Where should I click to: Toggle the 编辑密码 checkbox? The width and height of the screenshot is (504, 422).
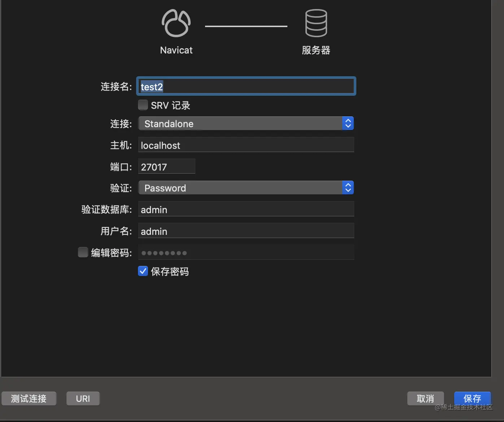tap(83, 252)
